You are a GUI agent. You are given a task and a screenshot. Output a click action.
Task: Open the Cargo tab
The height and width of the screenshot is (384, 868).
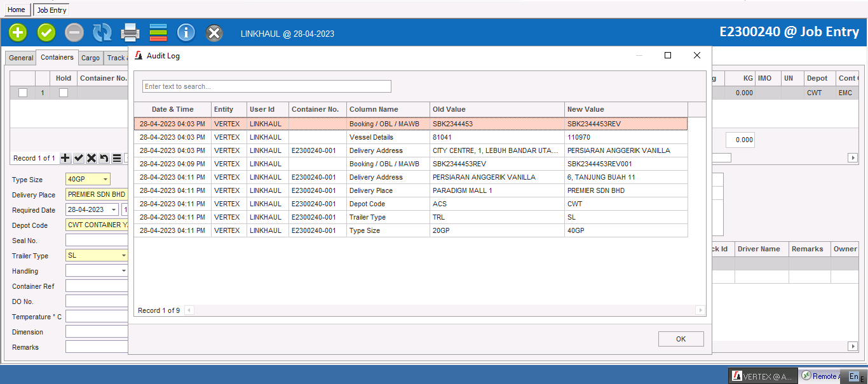coord(90,58)
